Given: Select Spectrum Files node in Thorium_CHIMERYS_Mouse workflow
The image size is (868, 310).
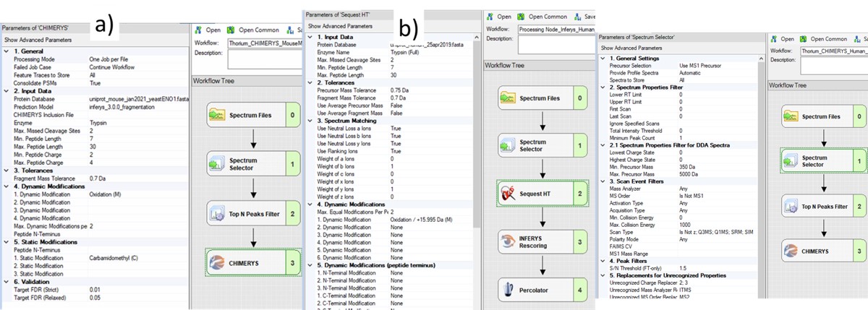Looking at the screenshot, I should [252, 114].
